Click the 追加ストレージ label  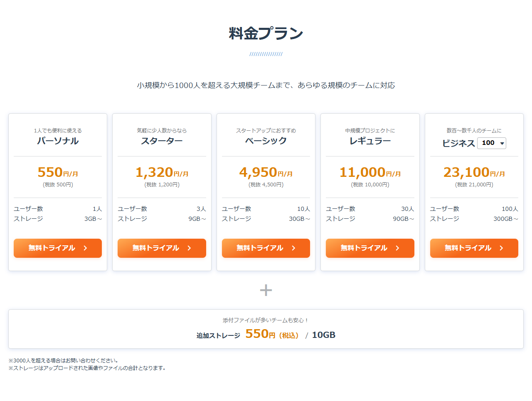[218, 335]
